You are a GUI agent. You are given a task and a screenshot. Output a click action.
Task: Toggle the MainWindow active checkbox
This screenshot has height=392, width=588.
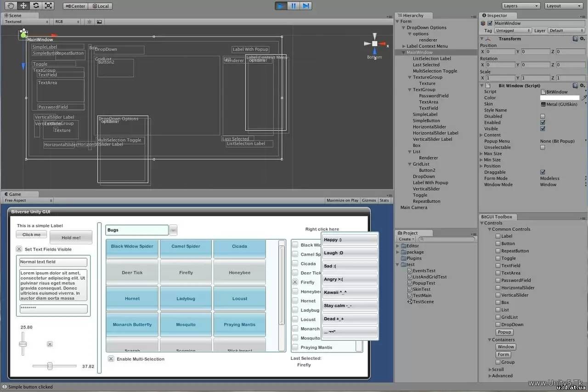tap(490, 23)
